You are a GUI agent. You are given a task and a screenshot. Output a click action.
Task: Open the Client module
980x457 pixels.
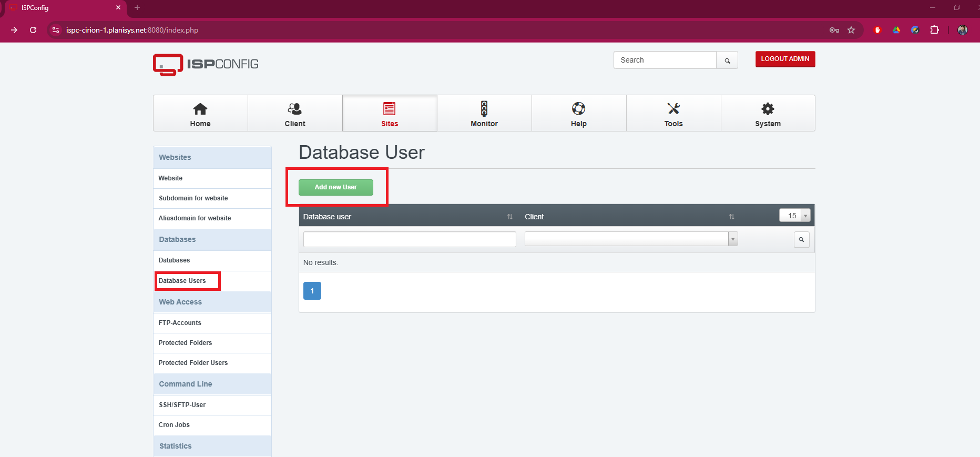coord(295,114)
